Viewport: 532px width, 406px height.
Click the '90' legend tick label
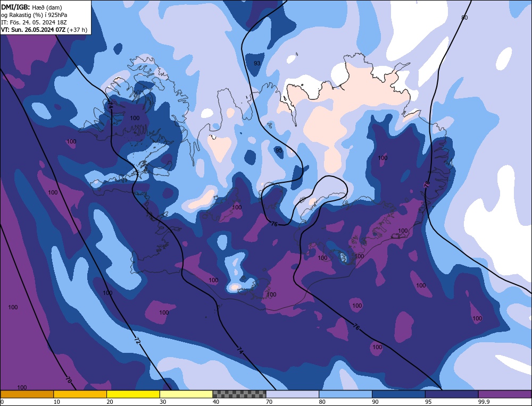pyautogui.click(x=375, y=402)
